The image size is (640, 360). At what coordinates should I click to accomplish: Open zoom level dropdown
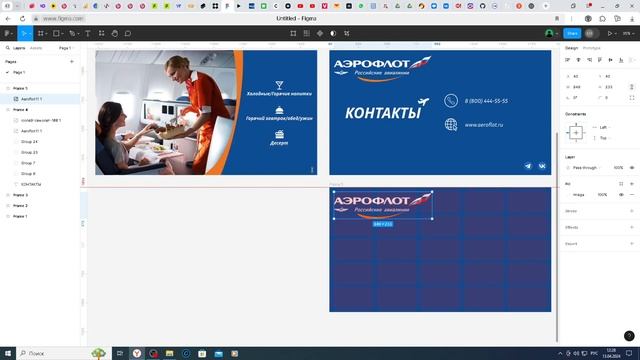coord(628,33)
